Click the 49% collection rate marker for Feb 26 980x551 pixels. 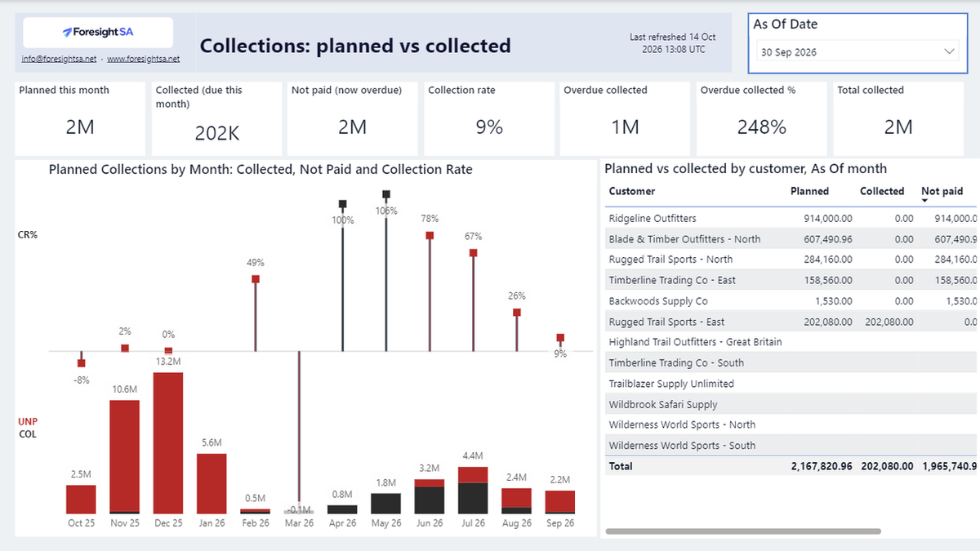(256, 279)
